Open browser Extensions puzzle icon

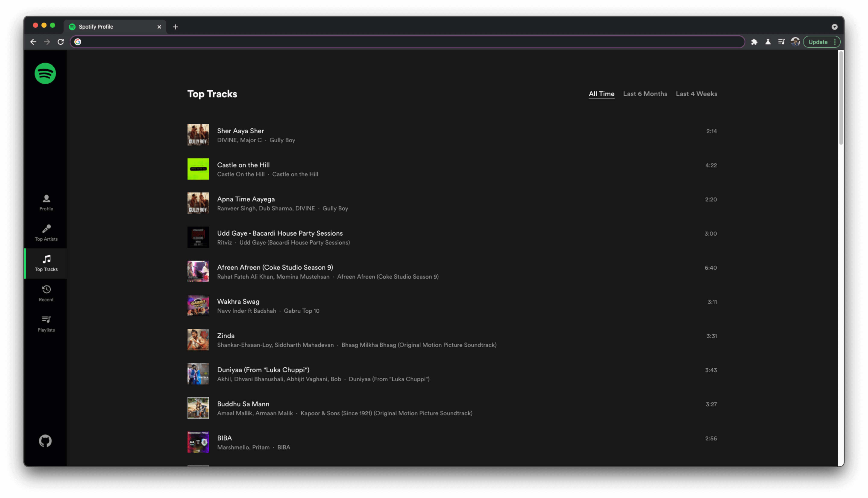click(x=754, y=42)
